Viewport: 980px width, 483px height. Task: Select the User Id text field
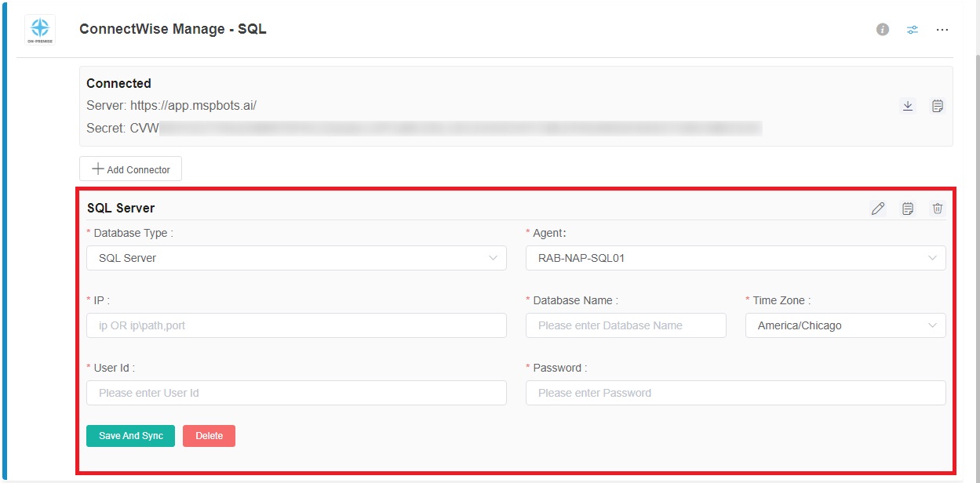pos(296,393)
